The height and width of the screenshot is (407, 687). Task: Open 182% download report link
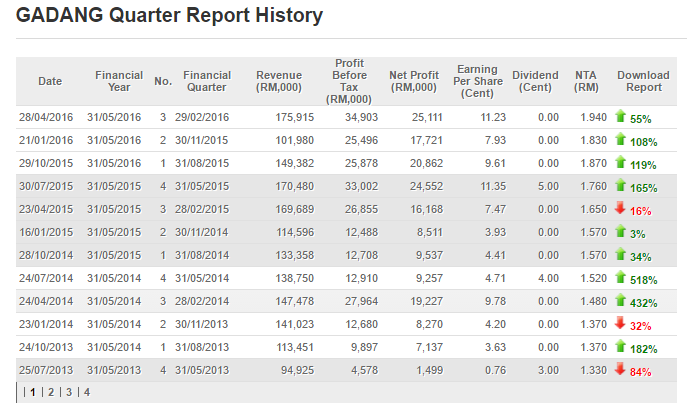point(644,349)
